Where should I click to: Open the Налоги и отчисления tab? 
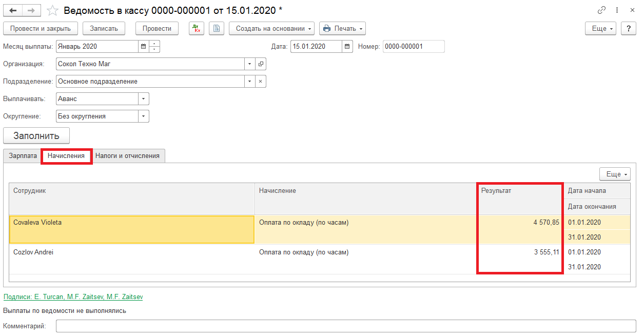click(x=127, y=156)
